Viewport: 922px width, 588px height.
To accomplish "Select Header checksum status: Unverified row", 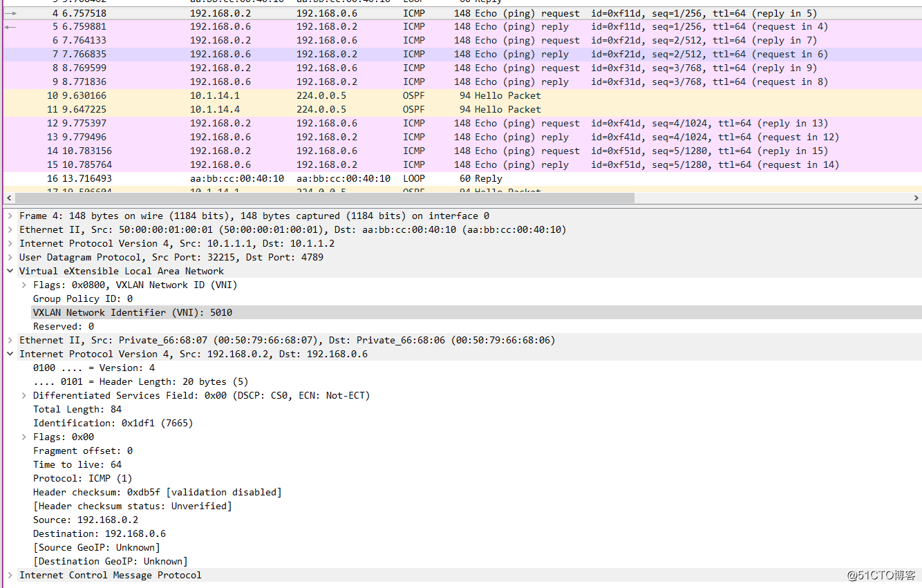I will [133, 506].
